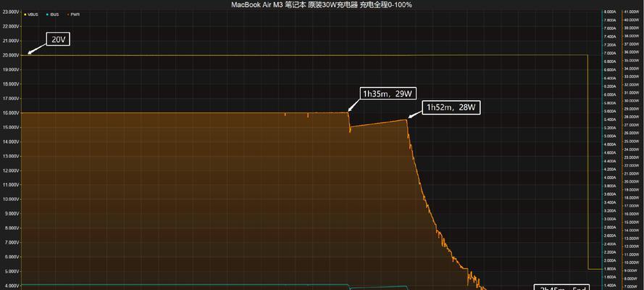
Task: Click the 10.000V voltage axis label
Action: (x=11, y=199)
